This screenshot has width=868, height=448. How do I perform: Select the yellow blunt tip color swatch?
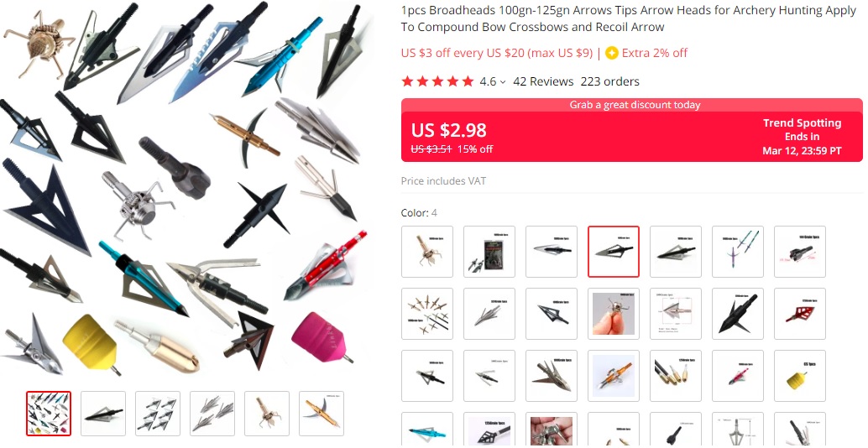(x=800, y=376)
